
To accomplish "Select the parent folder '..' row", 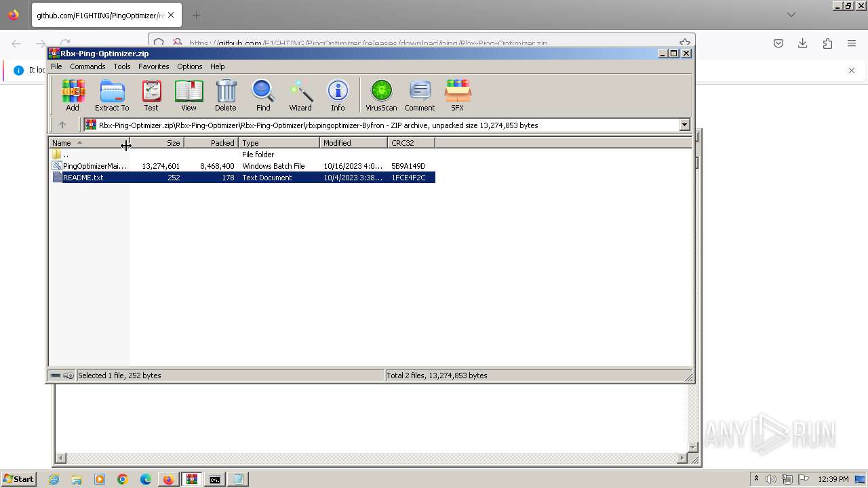I will 242,155.
